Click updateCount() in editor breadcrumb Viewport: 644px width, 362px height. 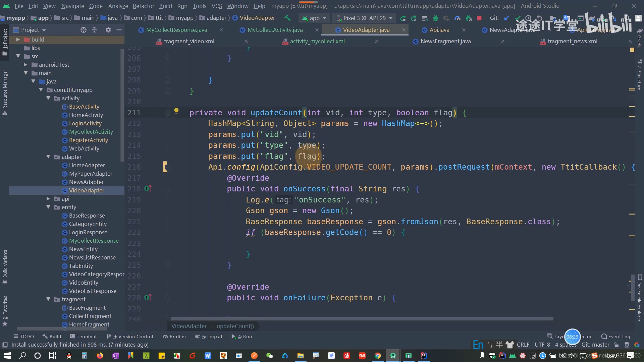[235, 326]
